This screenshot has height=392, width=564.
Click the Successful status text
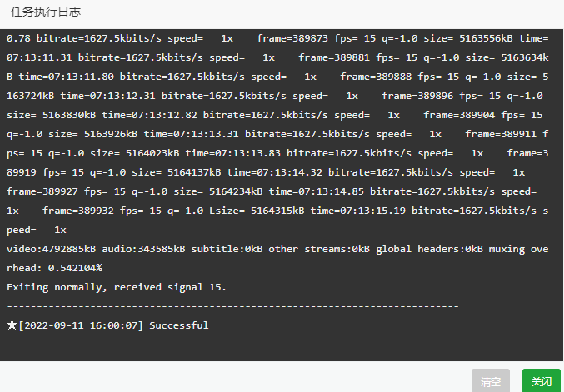click(179, 325)
